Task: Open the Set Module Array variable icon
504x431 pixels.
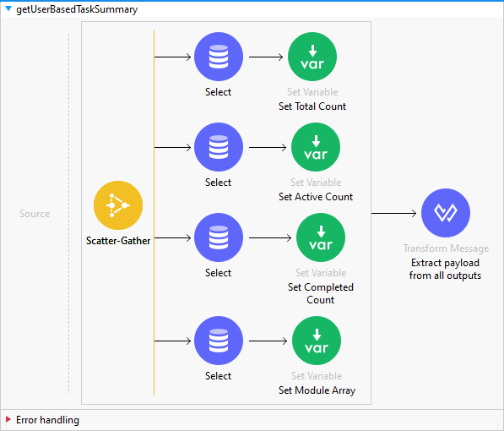Action: (317, 341)
